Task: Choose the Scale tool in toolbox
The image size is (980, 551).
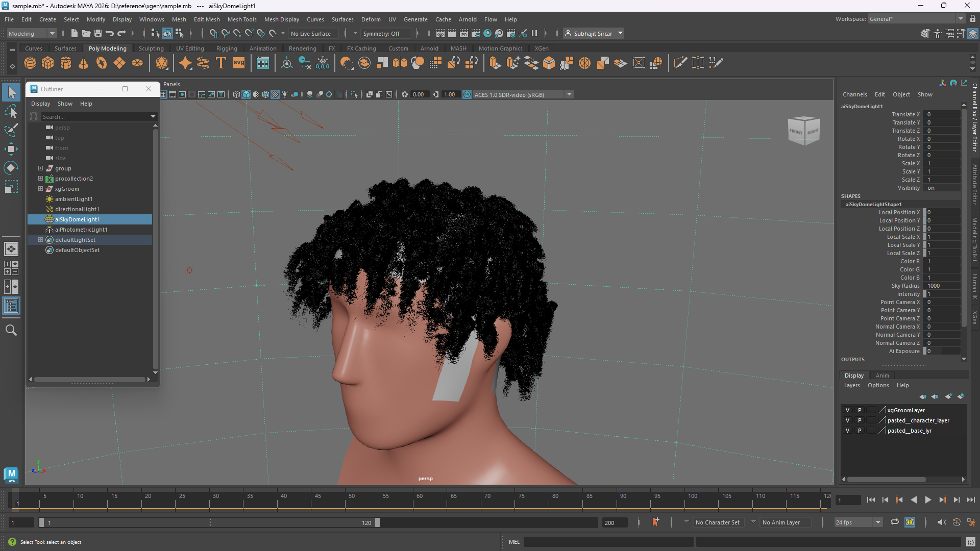Action: coord(11,187)
